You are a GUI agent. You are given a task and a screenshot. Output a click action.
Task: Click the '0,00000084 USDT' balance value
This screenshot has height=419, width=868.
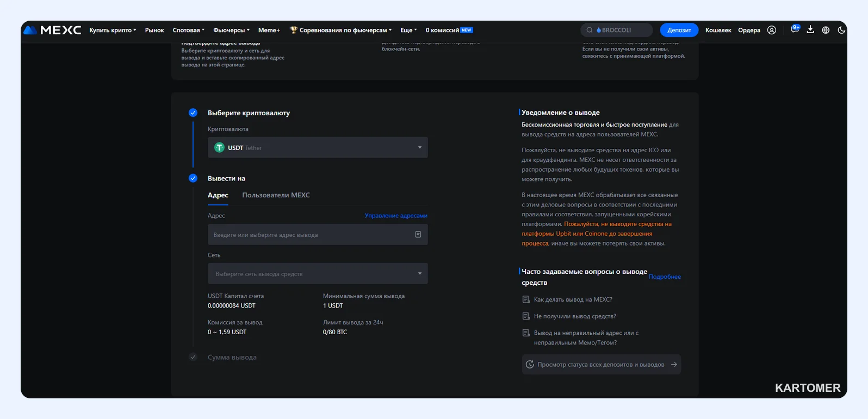[232, 306]
